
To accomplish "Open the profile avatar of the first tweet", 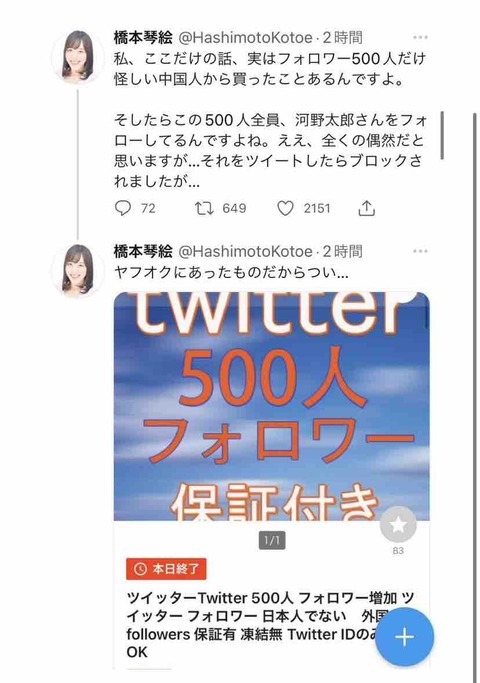I will coord(78,56).
